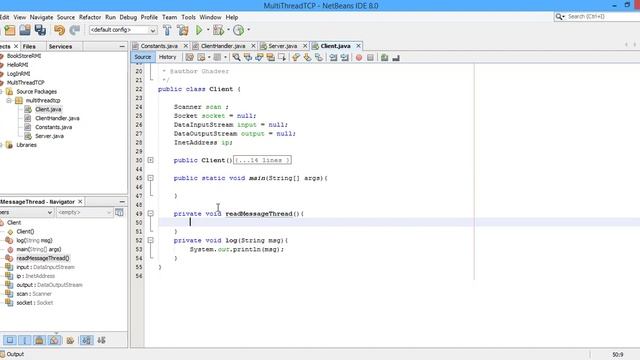Open the Output window button
This screenshot has height=360, width=640.
click(x=12, y=354)
